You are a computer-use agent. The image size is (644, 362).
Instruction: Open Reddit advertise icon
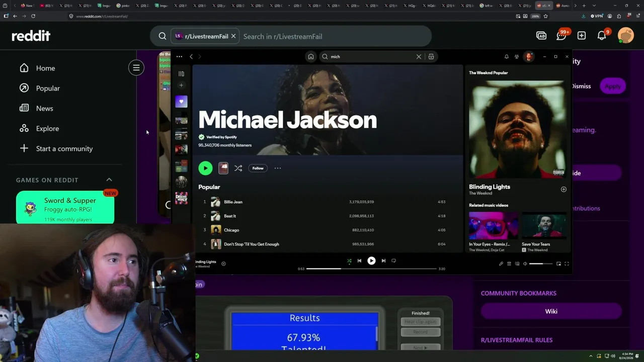pyautogui.click(x=541, y=36)
